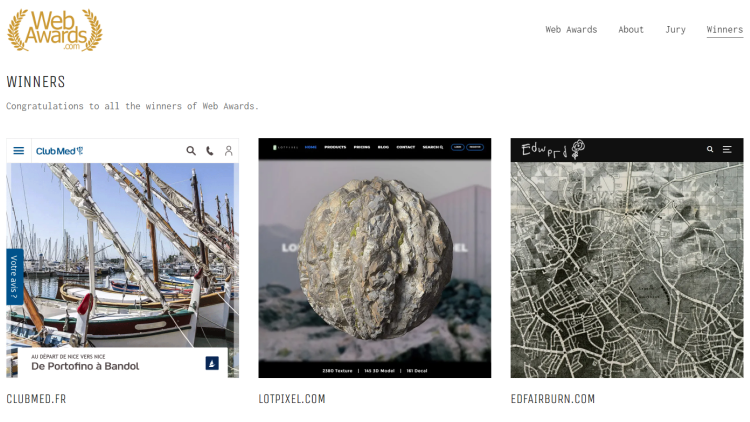This screenshot has height=422, width=750.
Task: Open the EDFAIRBURN.COM winner link
Action: (552, 399)
